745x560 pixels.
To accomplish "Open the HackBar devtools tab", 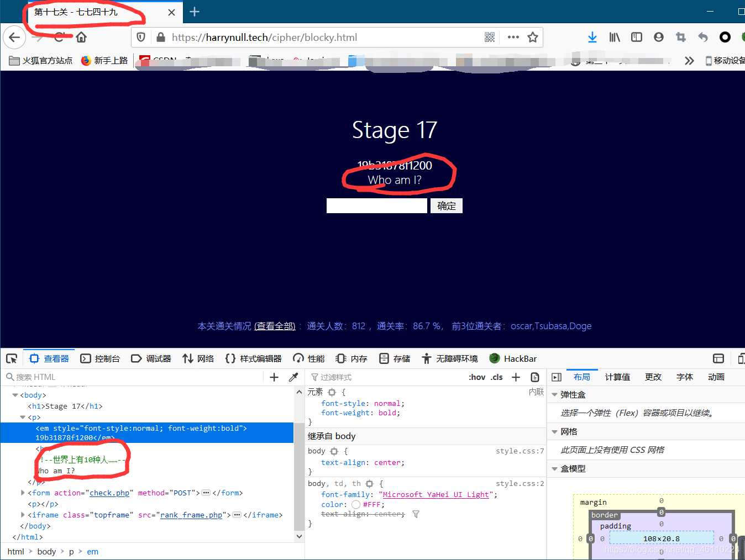I will [x=513, y=358].
